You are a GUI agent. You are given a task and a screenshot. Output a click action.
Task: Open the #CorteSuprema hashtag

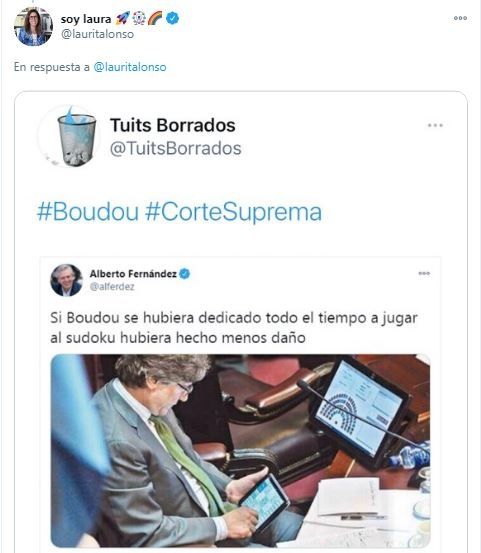[x=233, y=212]
